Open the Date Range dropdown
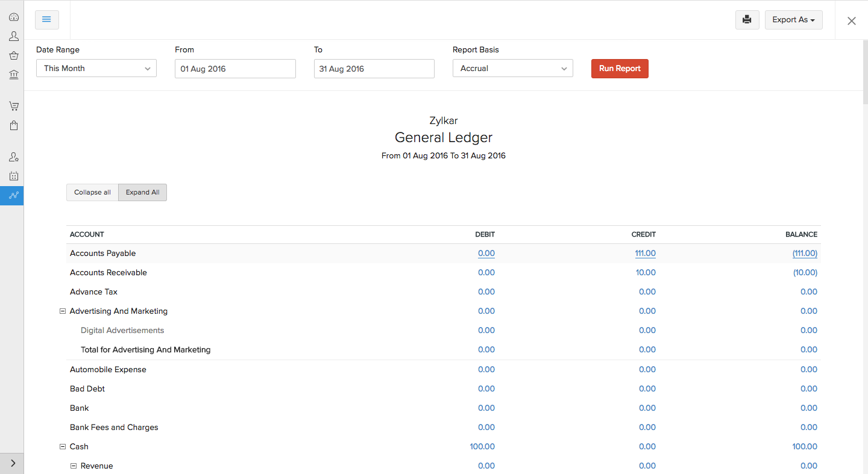Viewport: 868px width, 474px height. (96, 69)
